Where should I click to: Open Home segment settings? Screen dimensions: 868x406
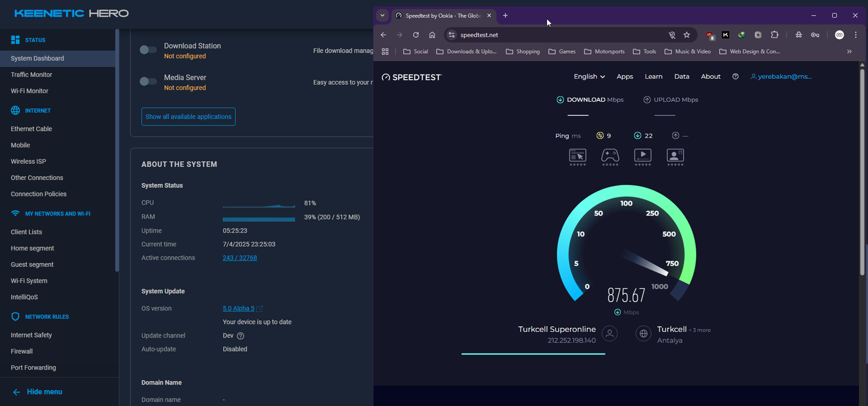32,248
